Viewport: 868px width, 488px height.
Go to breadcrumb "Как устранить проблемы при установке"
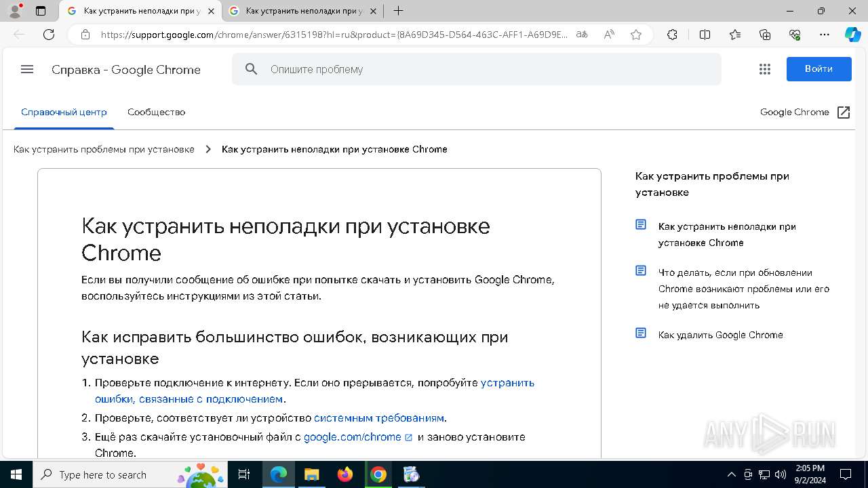pos(104,149)
